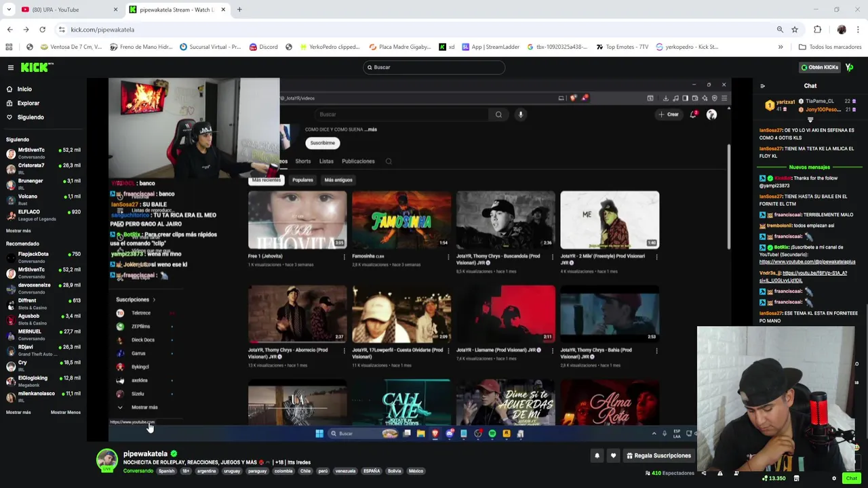Bookmark this page with the star icon

coord(795,30)
